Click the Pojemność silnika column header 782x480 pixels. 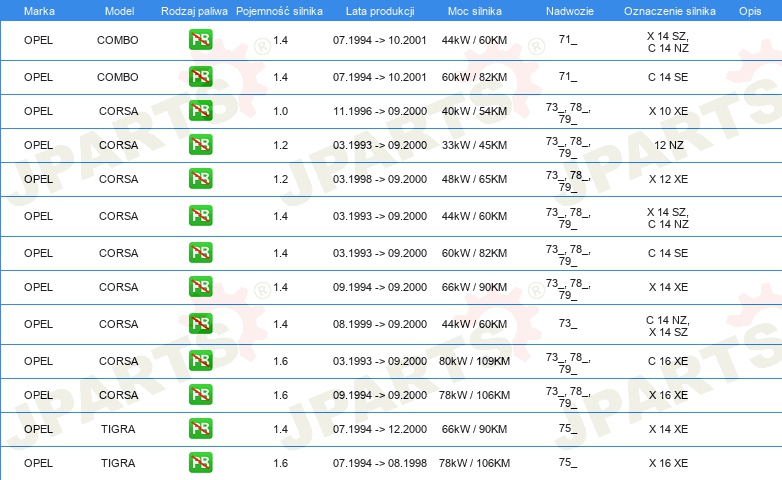click(x=279, y=11)
